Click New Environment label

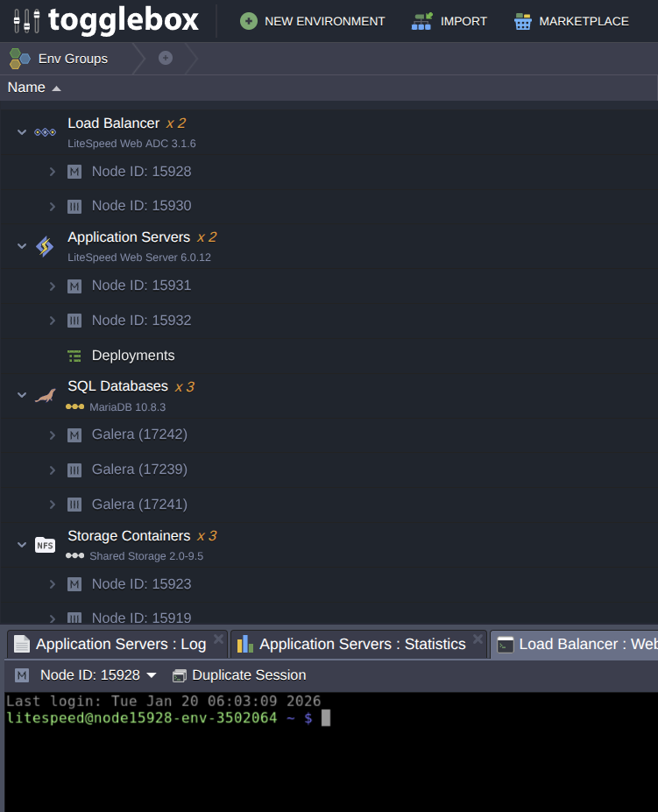point(325,21)
